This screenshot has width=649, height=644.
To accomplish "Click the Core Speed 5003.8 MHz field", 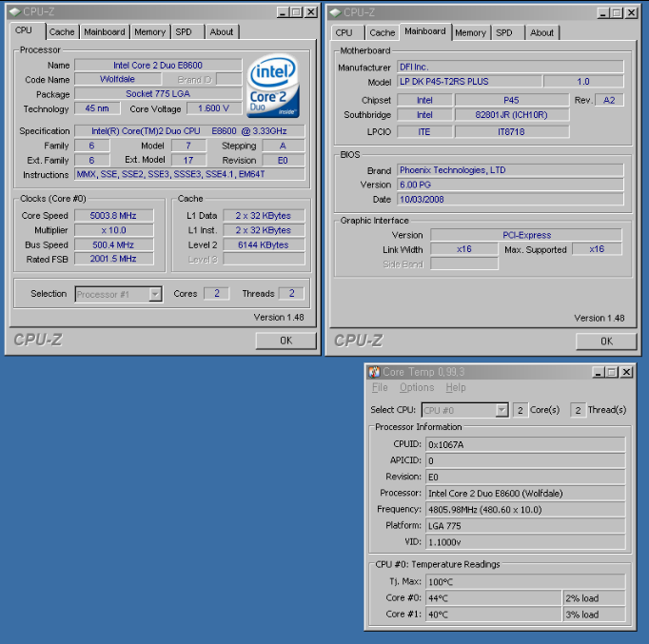I will (114, 216).
